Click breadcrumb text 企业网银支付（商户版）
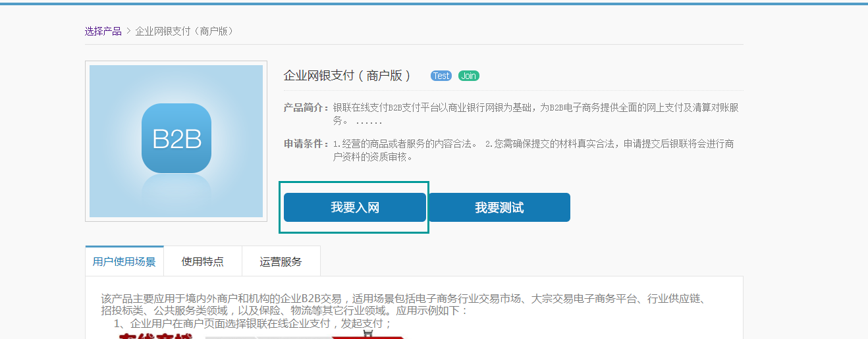 [184, 31]
